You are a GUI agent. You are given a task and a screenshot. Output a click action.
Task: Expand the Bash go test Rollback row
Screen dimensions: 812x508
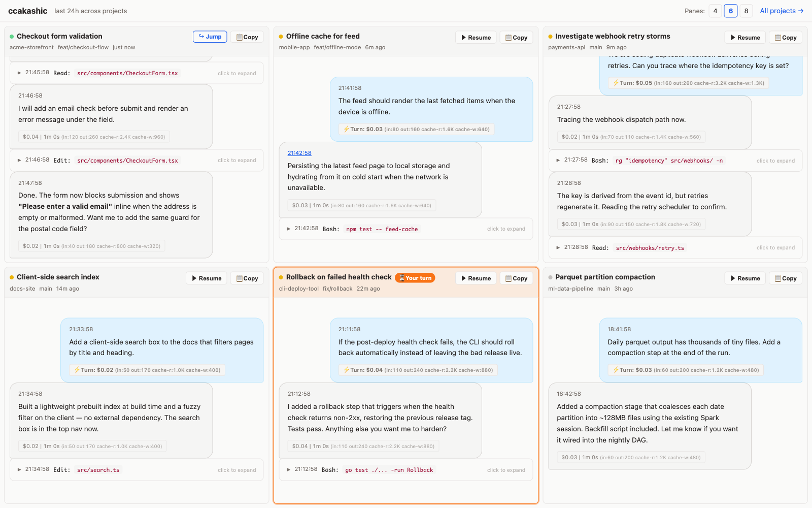[406, 470]
